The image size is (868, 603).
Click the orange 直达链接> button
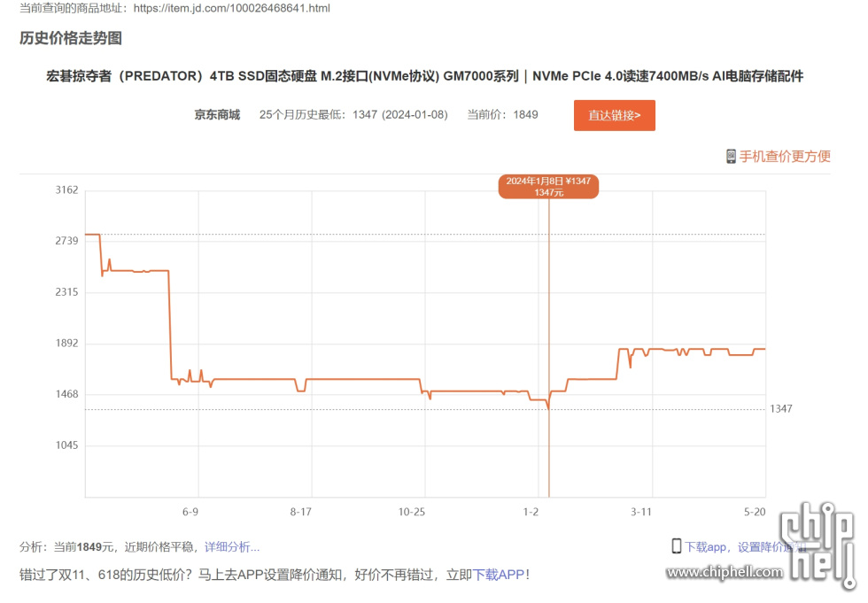tap(614, 115)
